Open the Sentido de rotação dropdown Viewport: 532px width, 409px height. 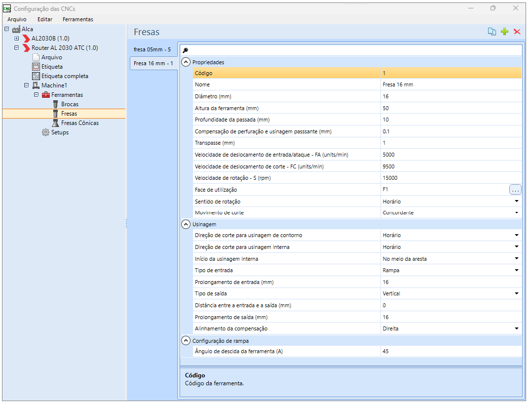point(516,202)
